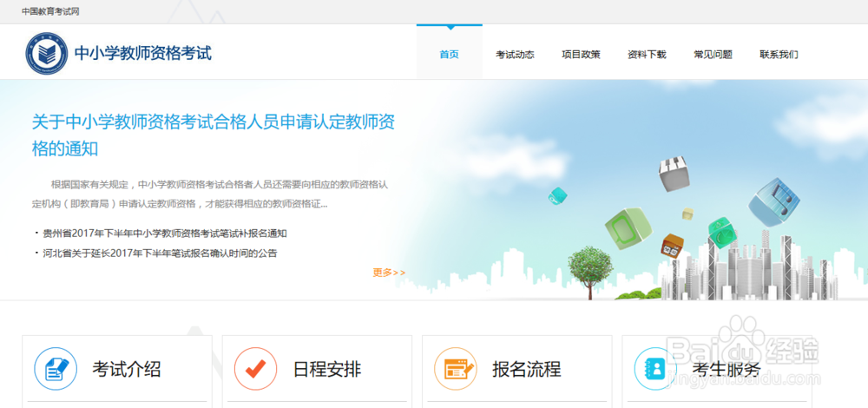868x408 pixels.
Task: Click the 中小学教师资格考试 site title
Action: [143, 54]
